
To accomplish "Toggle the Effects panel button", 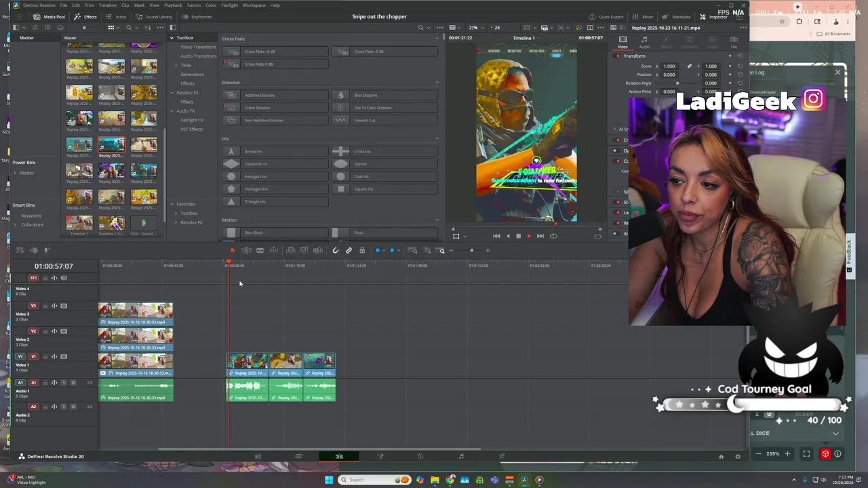I will click(x=85, y=16).
